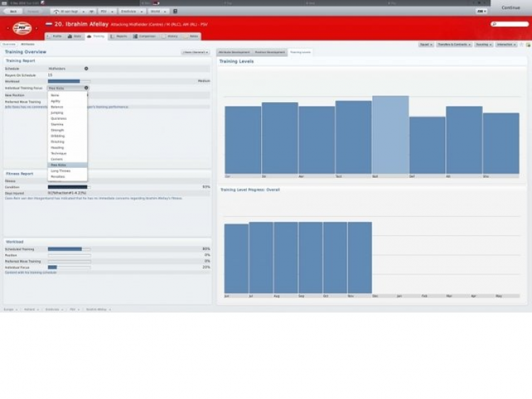Screen dimensions: 532x399
Task: Open the Notes tab
Action: [x=191, y=36]
